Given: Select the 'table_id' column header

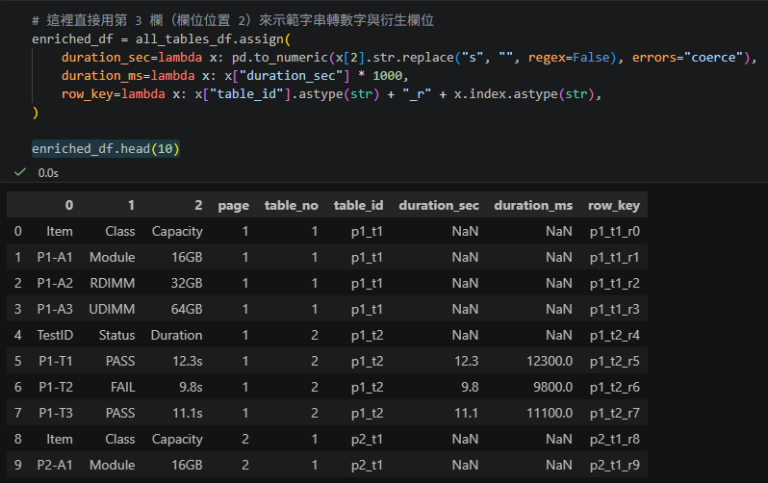Looking at the screenshot, I should point(359,205).
